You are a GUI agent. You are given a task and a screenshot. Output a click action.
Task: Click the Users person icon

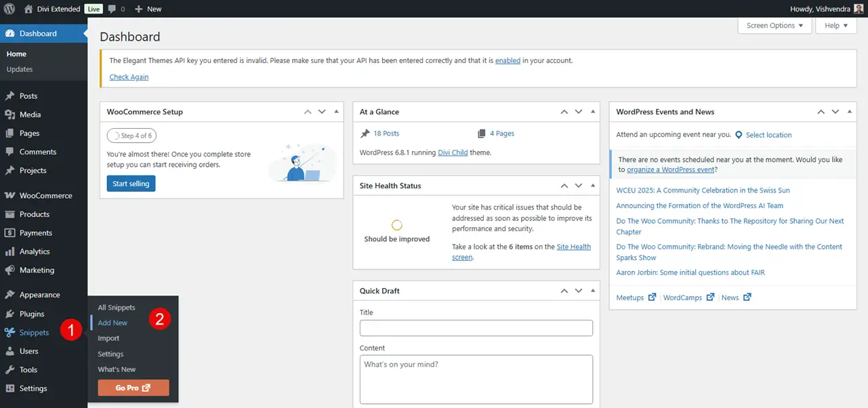9,351
